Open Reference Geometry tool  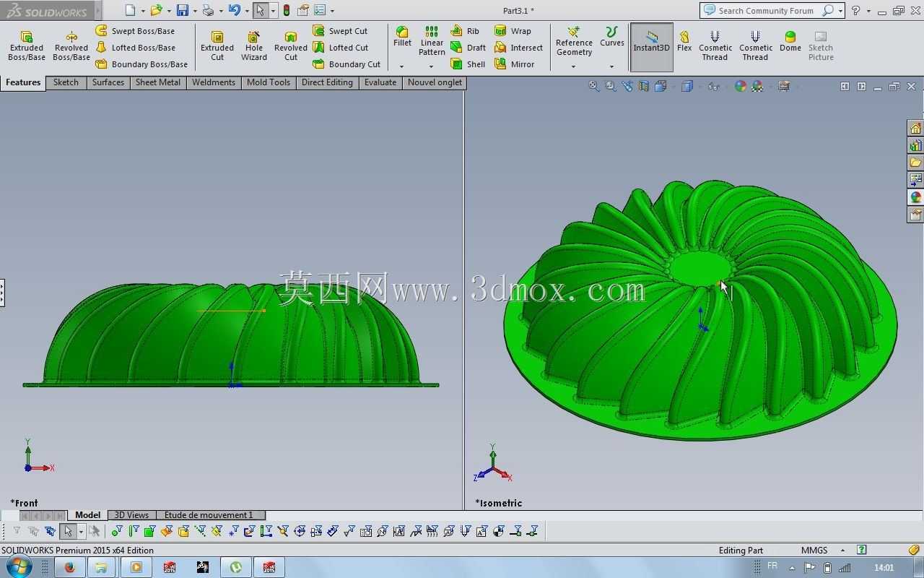pos(574,41)
